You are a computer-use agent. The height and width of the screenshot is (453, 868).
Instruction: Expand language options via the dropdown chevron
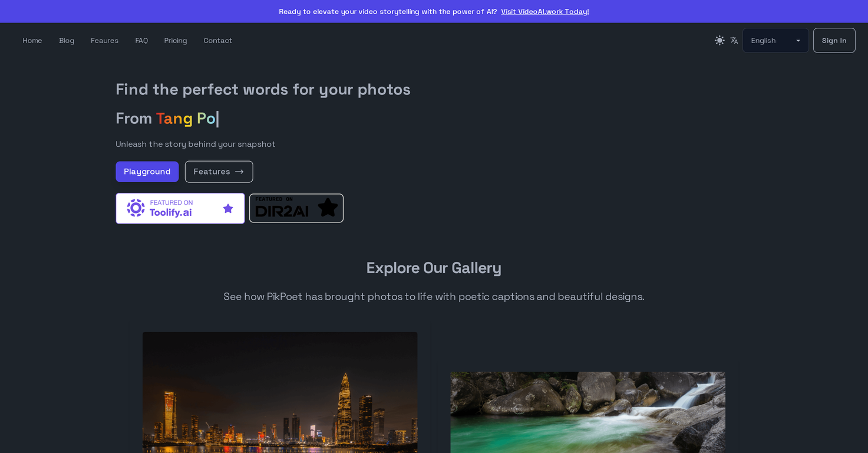point(798,40)
